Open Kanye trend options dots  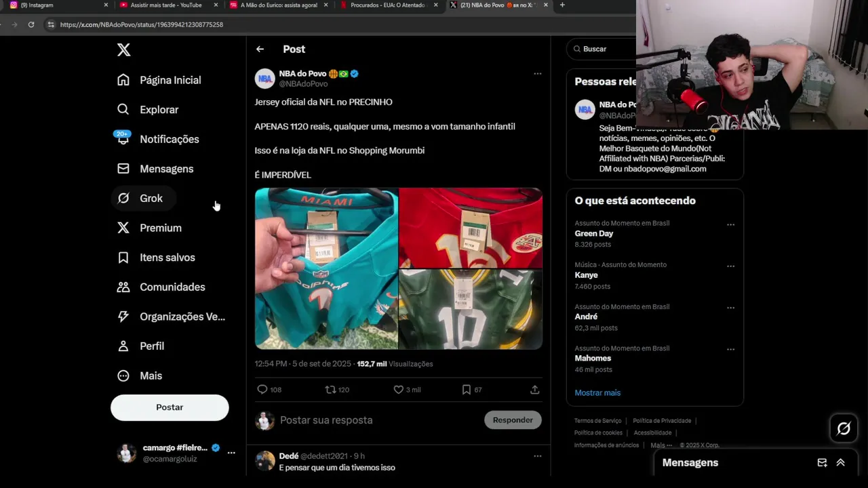pyautogui.click(x=730, y=266)
